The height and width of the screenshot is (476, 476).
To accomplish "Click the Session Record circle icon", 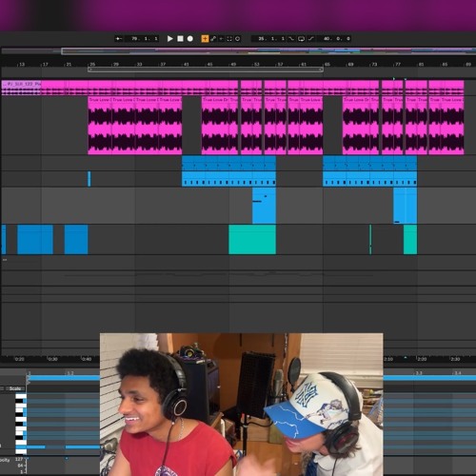I will [x=237, y=39].
